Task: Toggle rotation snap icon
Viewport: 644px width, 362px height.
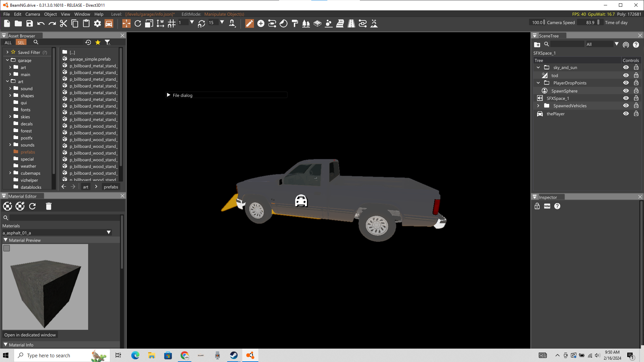Action: pyautogui.click(x=201, y=23)
